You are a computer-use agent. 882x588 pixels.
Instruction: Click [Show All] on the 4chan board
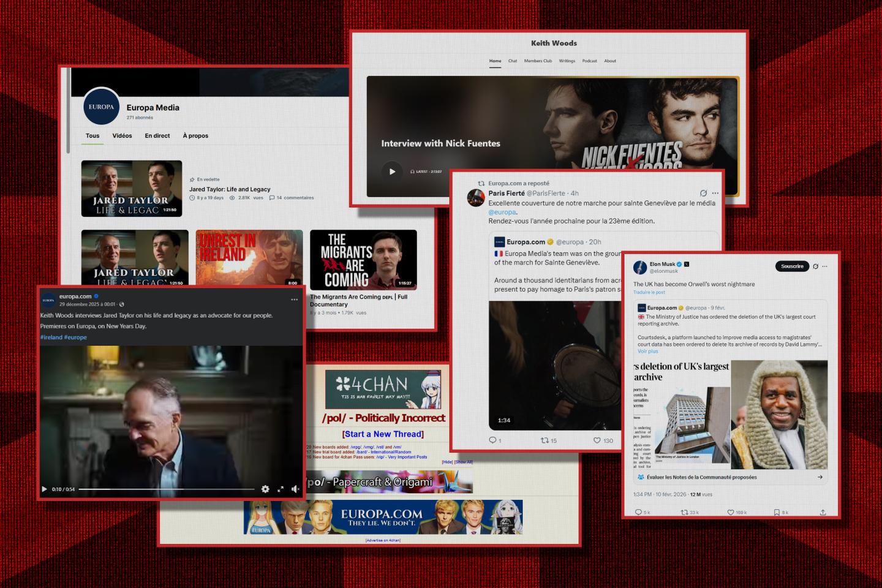[x=464, y=462]
